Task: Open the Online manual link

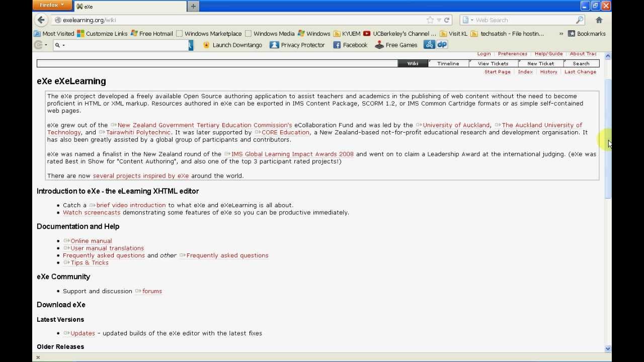Action: point(88,241)
